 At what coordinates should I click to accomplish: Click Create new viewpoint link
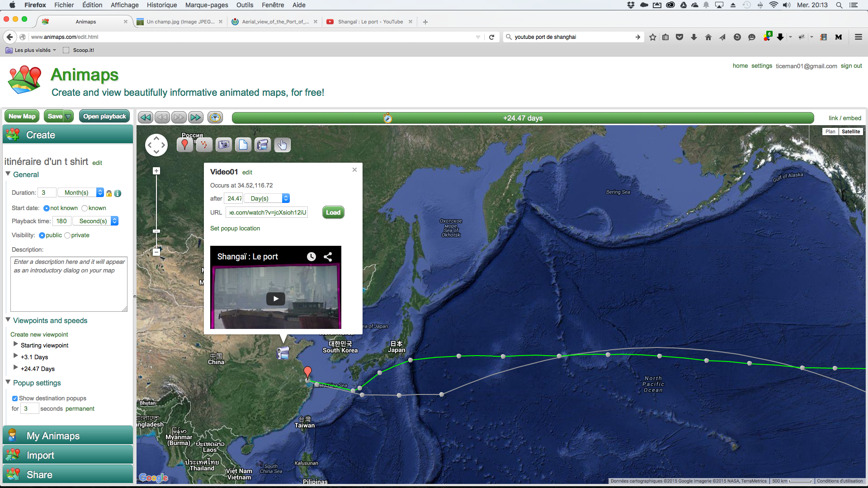[x=39, y=334]
